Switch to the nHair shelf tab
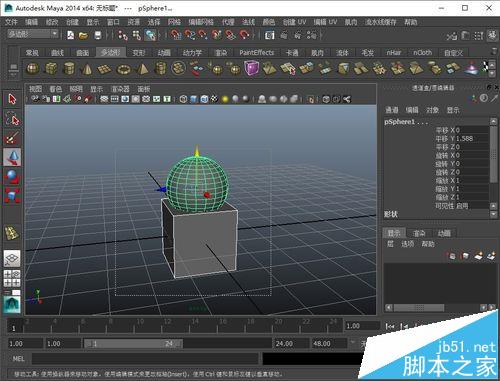Viewport: 500px width, 381px height. [393, 52]
